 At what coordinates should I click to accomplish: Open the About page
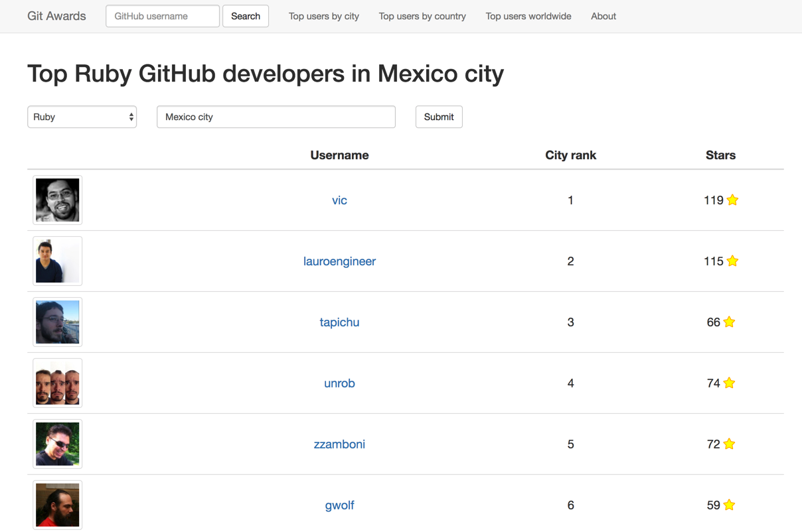[603, 16]
